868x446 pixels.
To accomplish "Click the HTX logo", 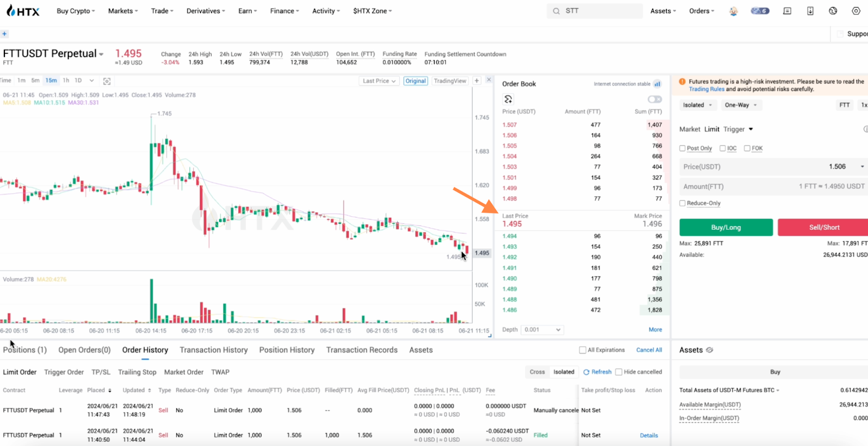I will point(23,11).
